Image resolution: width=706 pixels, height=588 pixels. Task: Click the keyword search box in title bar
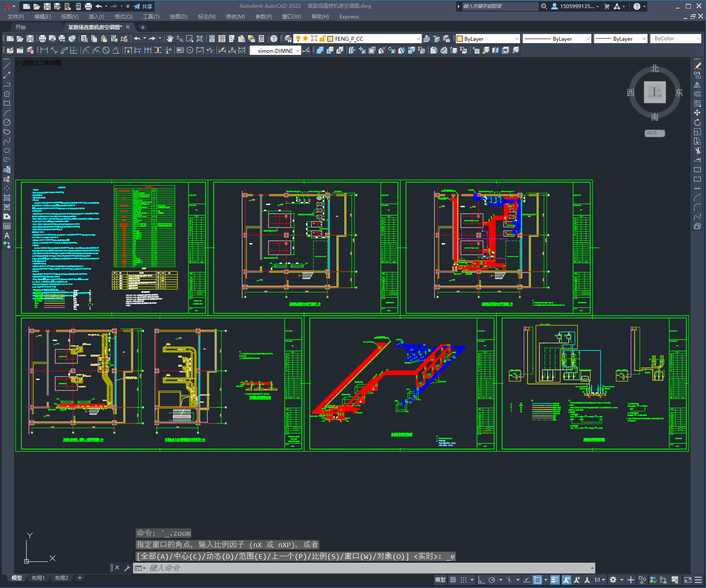(500, 6)
